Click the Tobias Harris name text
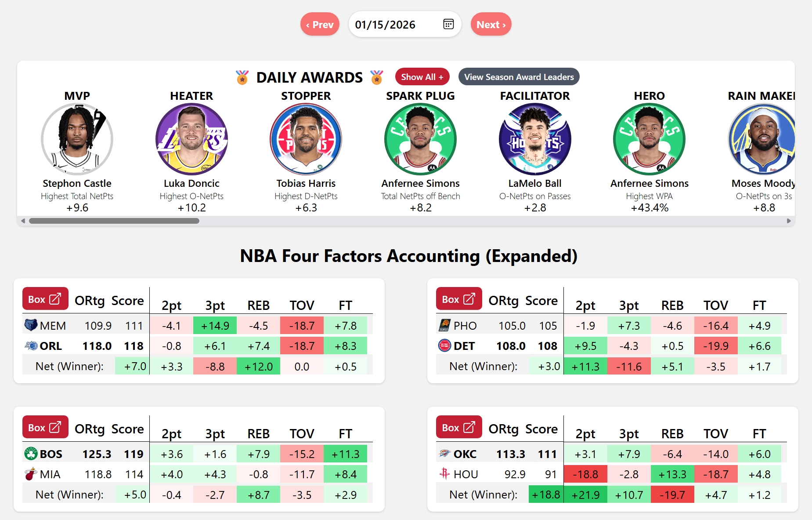 (x=306, y=183)
